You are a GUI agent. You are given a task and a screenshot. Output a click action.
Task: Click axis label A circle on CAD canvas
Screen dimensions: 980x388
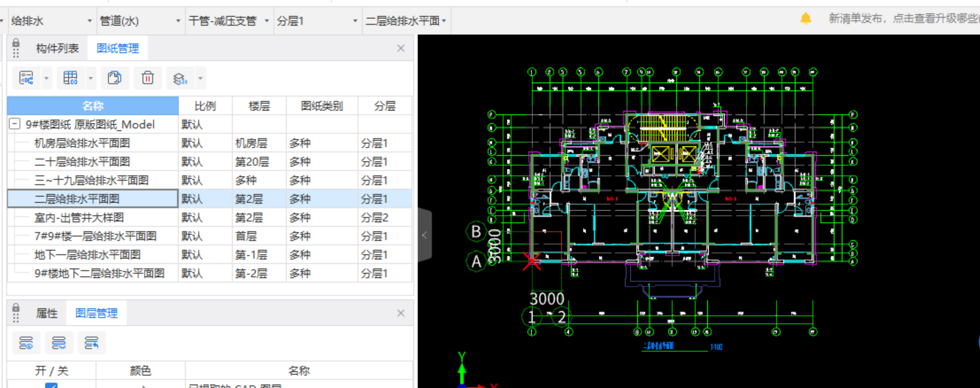[x=476, y=261]
